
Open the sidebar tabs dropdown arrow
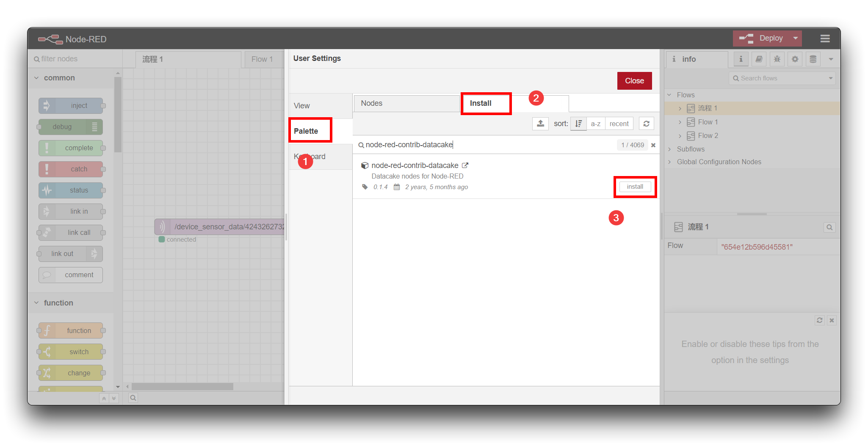click(x=831, y=59)
